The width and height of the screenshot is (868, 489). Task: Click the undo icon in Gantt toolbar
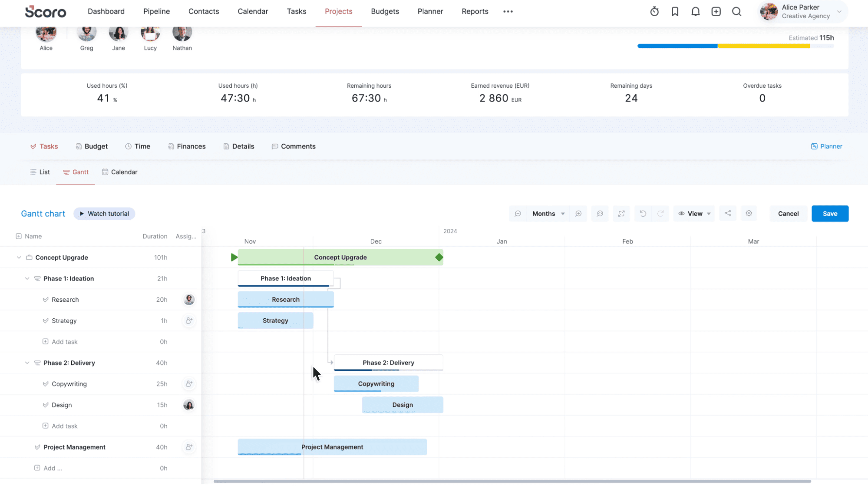tap(642, 213)
